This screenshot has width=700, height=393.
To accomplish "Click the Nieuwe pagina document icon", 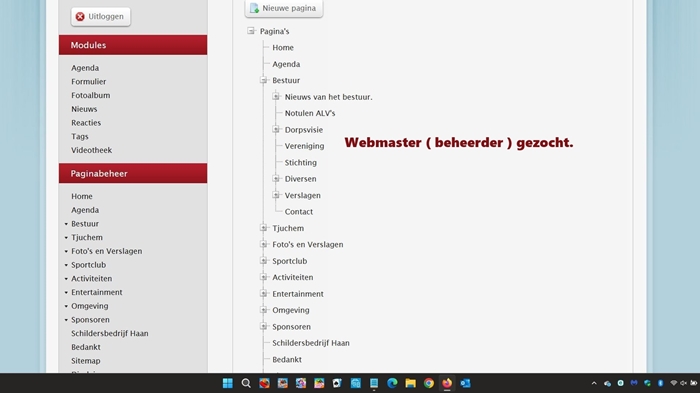I will 254,8.
